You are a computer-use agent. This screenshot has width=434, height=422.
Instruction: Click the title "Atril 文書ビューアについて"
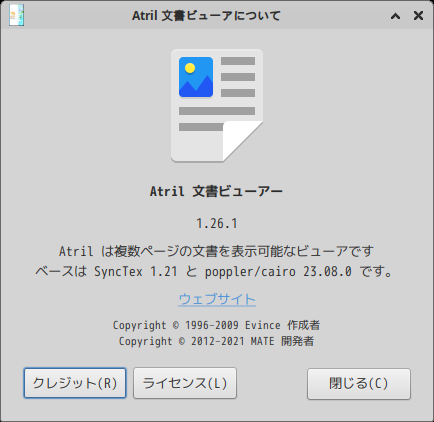pos(206,16)
